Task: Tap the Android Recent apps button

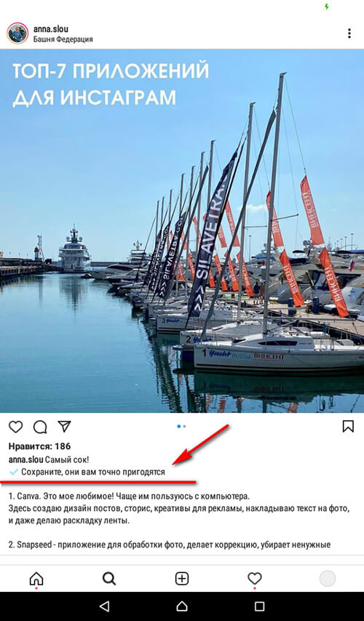Action: (259, 606)
